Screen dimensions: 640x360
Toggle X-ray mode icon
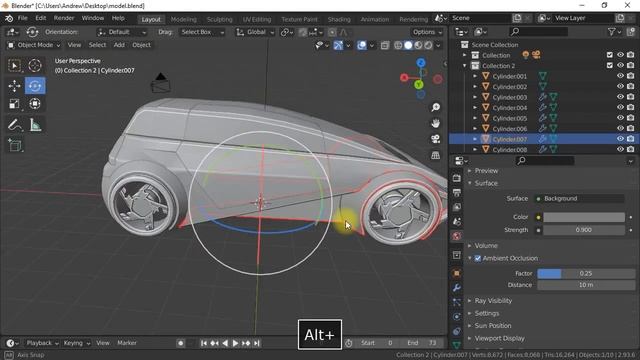[x=384, y=45]
